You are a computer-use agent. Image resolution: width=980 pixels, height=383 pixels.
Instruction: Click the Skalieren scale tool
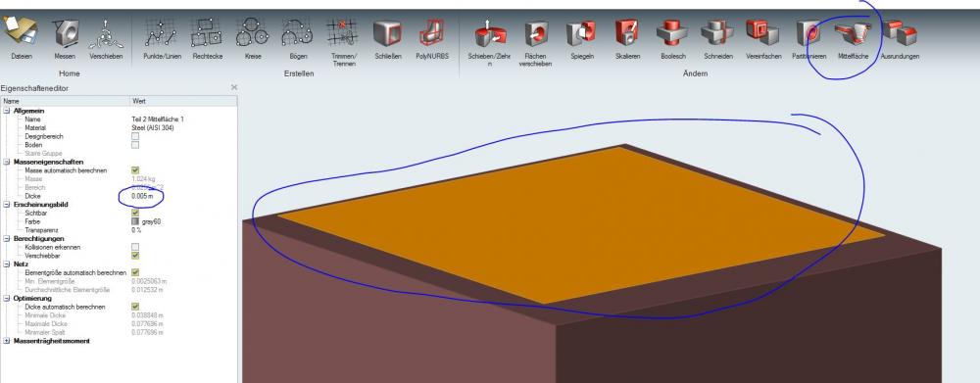[x=627, y=33]
